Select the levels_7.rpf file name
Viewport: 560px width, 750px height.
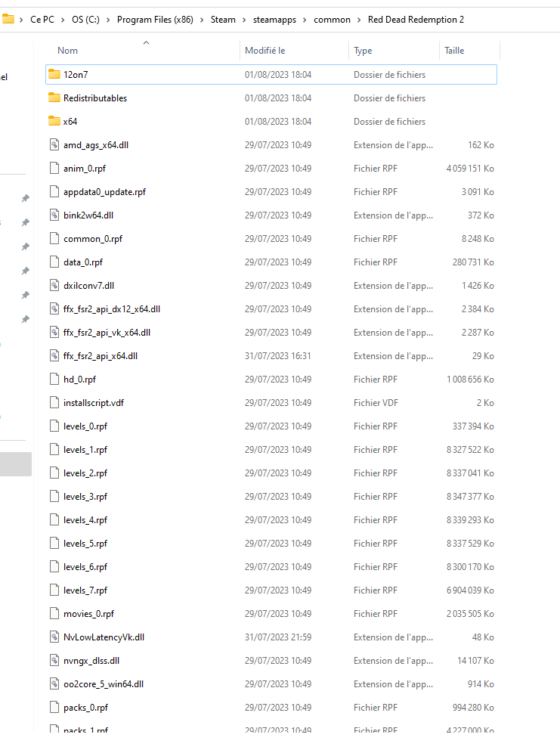click(x=85, y=590)
